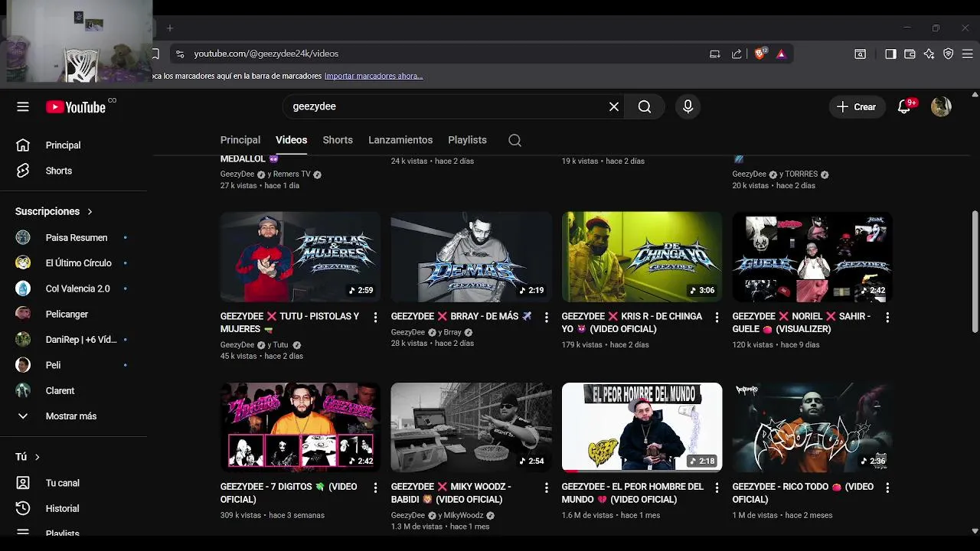Open options menu for DE CHINGA YO video
The width and height of the screenshot is (980, 551).
click(x=717, y=317)
